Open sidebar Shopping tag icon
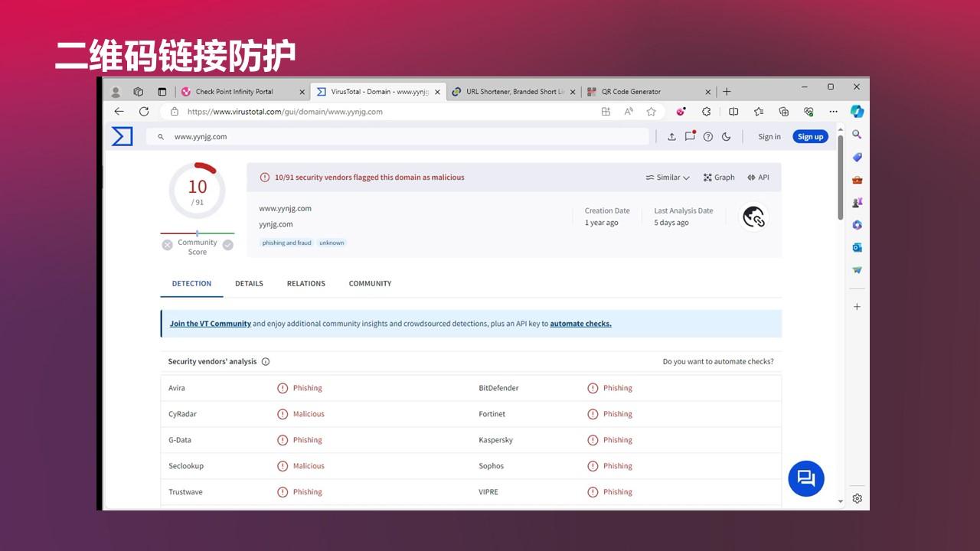The width and height of the screenshot is (980, 551). 857,157
